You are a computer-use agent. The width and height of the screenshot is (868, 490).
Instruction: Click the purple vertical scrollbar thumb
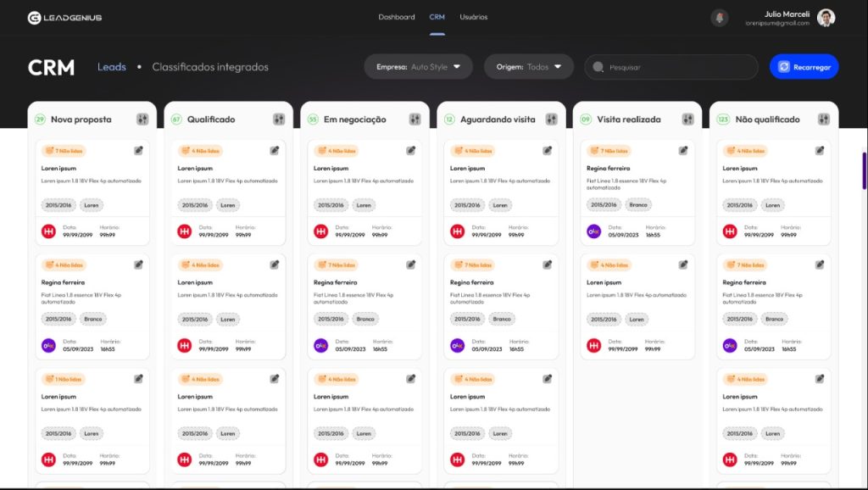coord(864,170)
